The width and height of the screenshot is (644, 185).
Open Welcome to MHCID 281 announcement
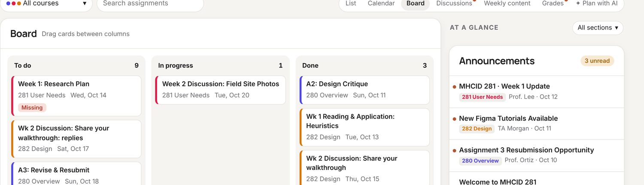click(x=537, y=179)
